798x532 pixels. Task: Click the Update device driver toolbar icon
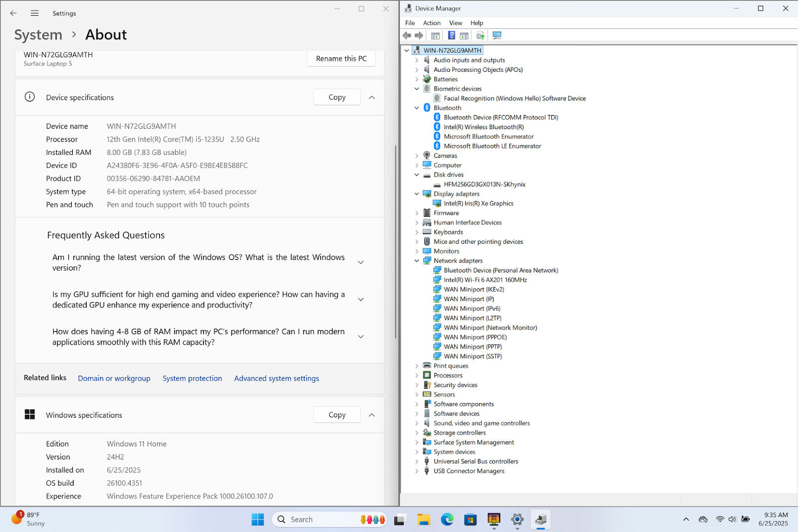(x=480, y=35)
